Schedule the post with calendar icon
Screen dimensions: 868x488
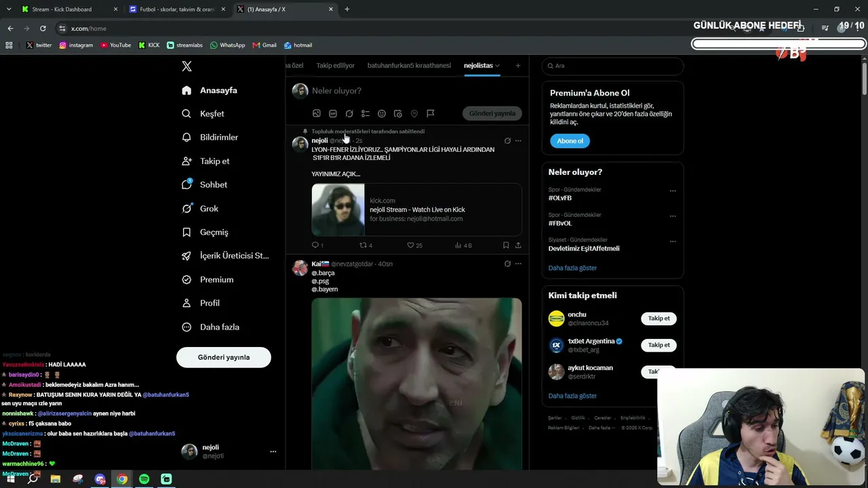[x=398, y=114]
